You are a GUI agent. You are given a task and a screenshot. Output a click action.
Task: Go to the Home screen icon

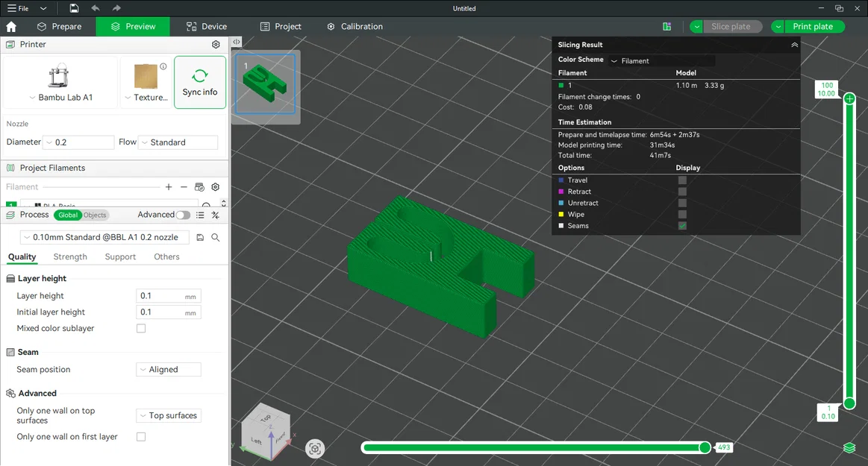tap(11, 27)
